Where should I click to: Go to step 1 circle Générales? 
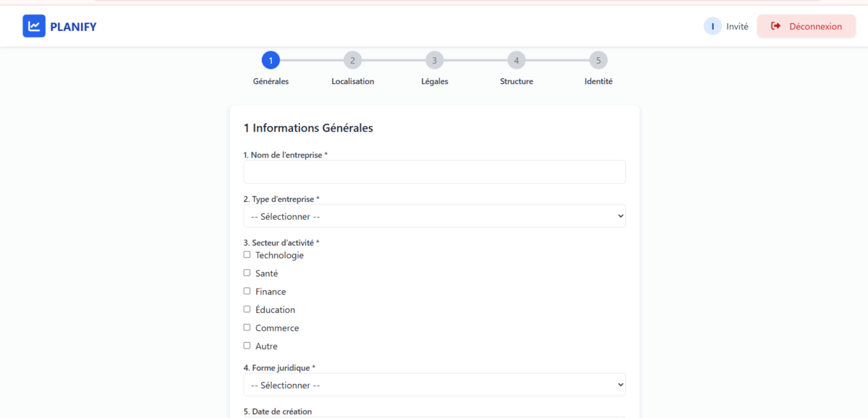point(271,60)
